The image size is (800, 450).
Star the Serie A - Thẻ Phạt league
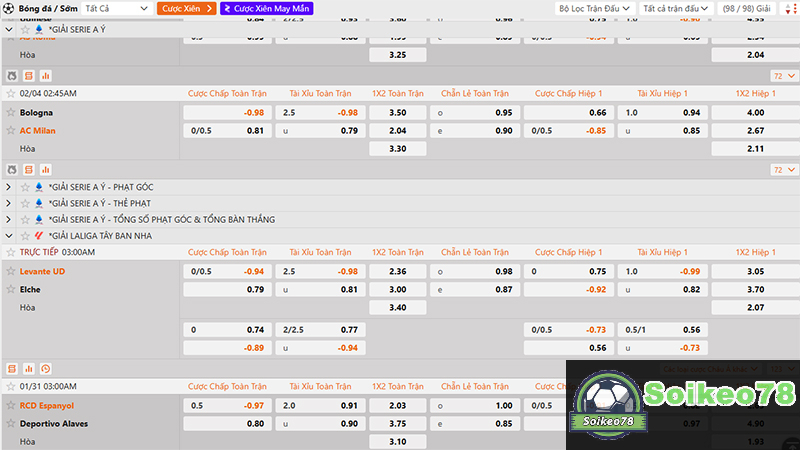pyautogui.click(x=24, y=203)
